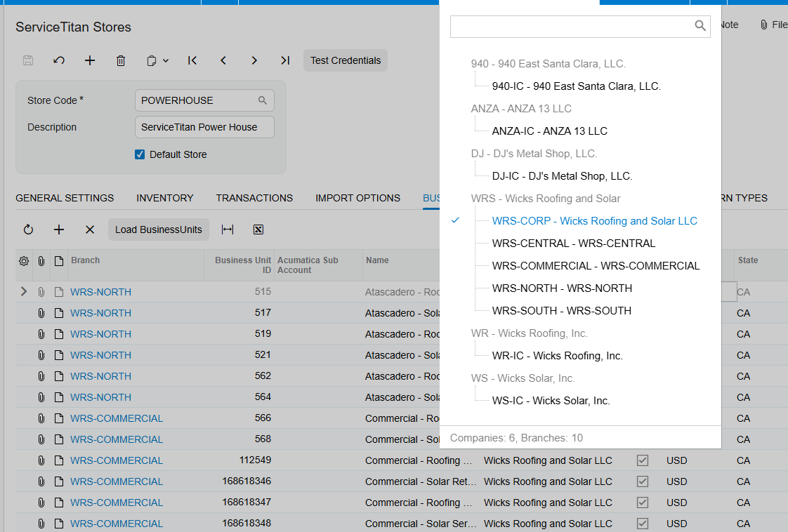The width and height of the screenshot is (788, 532).
Task: Switch to the General Settings tab
Action: tap(65, 198)
